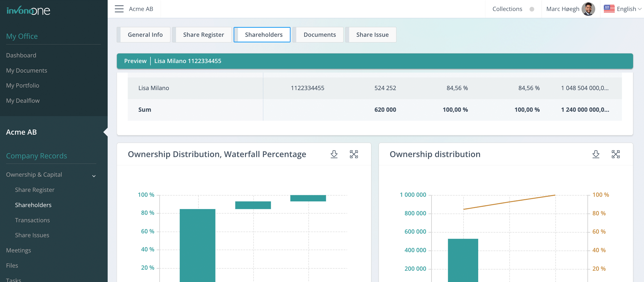Image resolution: width=644 pixels, height=282 pixels.
Task: Go to Dashboard in the sidebar
Action: [x=21, y=55]
